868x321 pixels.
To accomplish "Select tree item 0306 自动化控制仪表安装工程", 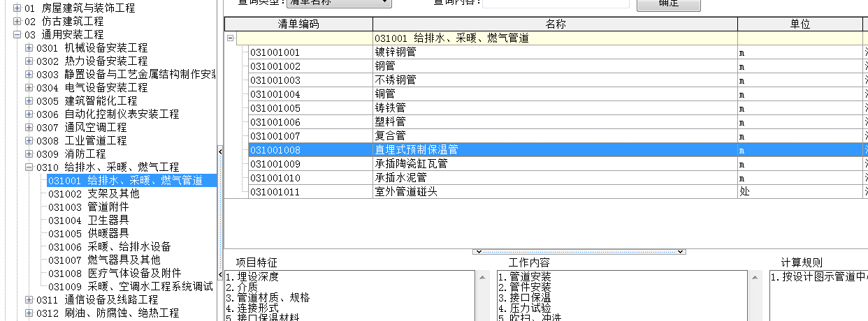I will (108, 114).
